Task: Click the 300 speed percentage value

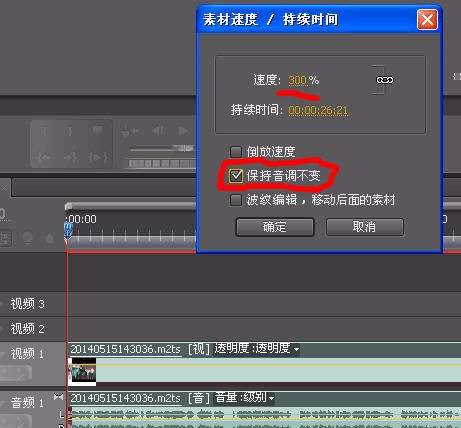Action: click(x=297, y=80)
